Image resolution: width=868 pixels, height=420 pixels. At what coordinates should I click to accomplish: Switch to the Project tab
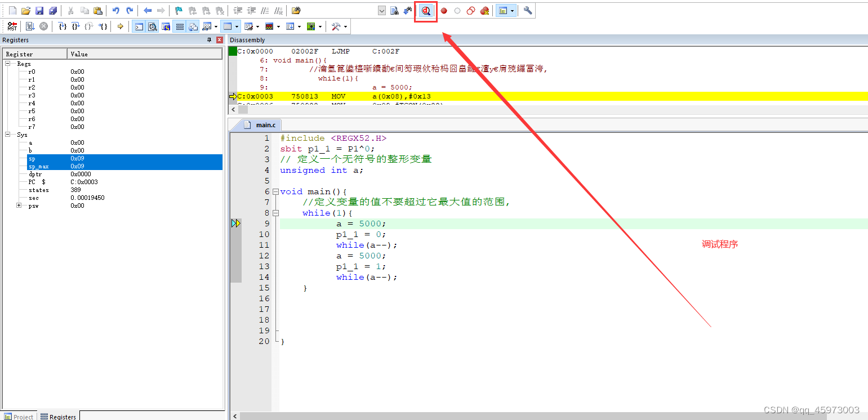(x=19, y=417)
